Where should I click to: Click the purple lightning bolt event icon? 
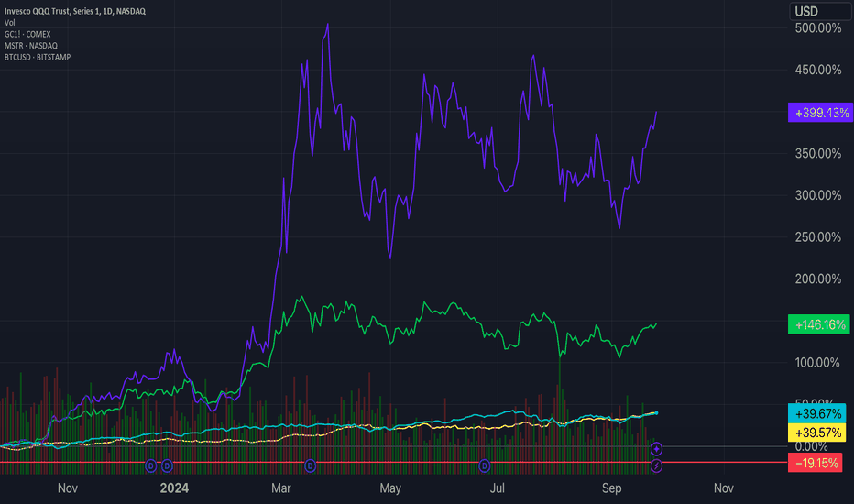656,466
